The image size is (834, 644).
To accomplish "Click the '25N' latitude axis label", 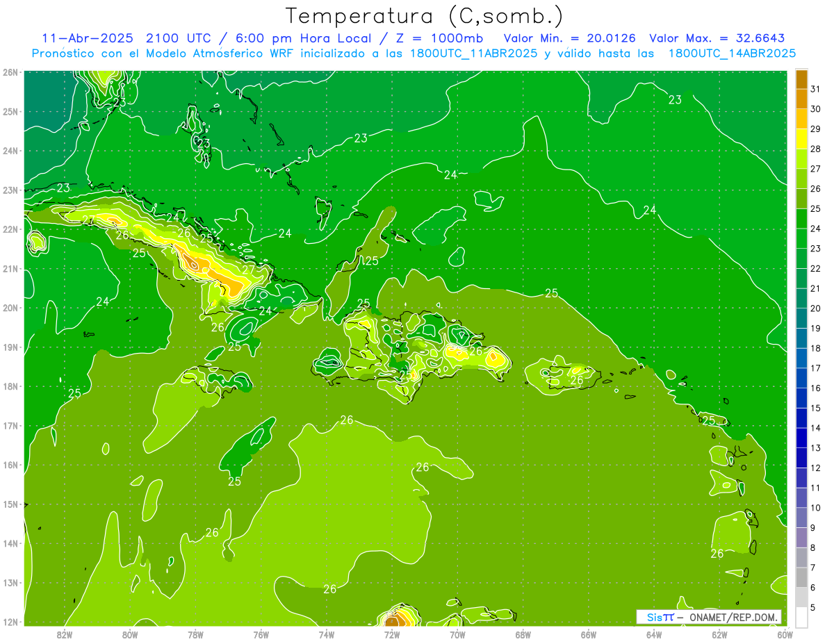I will click(x=10, y=111).
